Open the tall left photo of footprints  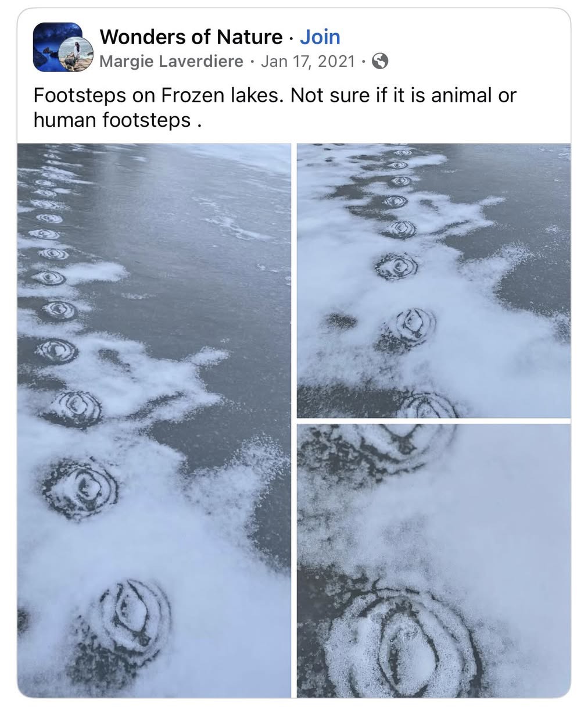coord(154,420)
